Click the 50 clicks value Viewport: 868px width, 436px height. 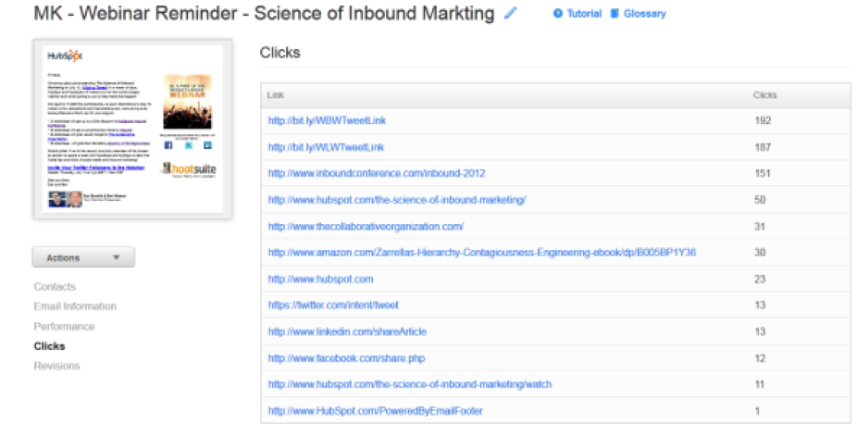click(760, 200)
